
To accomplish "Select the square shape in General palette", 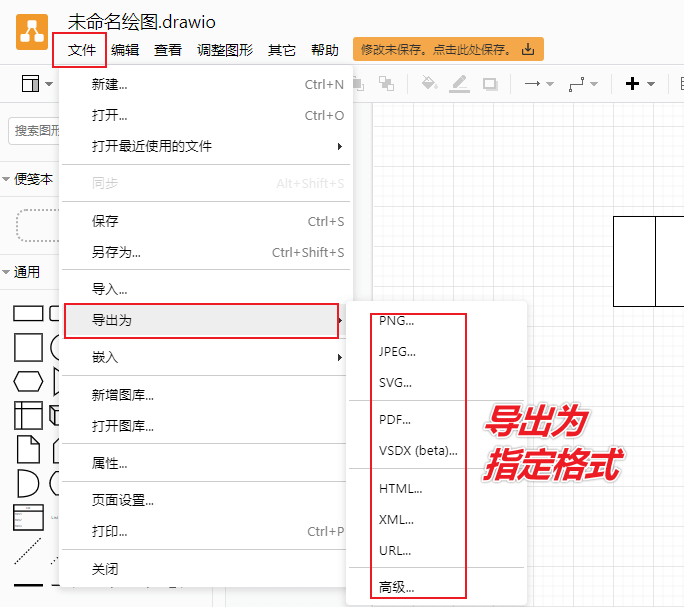I will pos(28,347).
